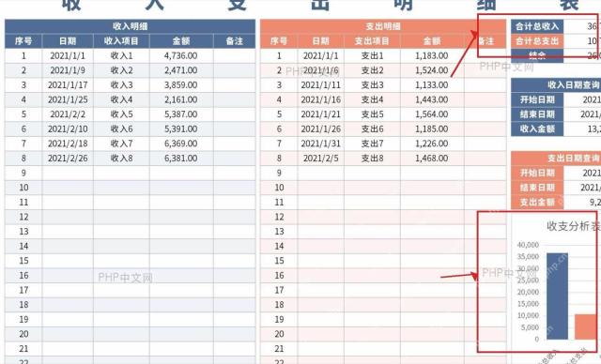Select the amount 1,443.00
The width and height of the screenshot is (601, 364).
(x=432, y=99)
